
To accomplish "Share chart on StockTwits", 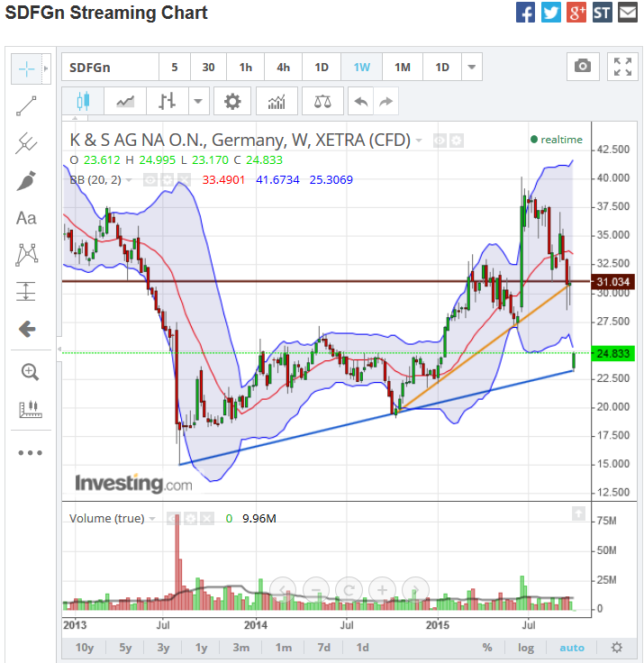I will [603, 13].
